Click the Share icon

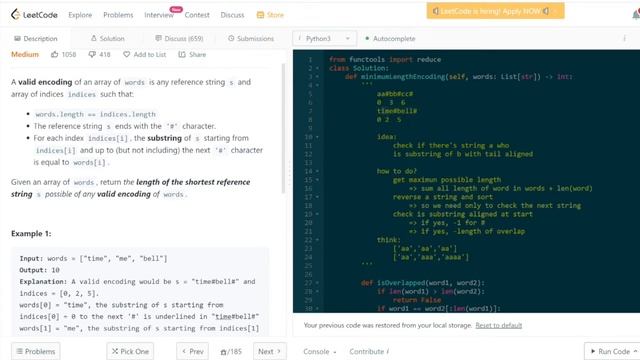(182, 54)
